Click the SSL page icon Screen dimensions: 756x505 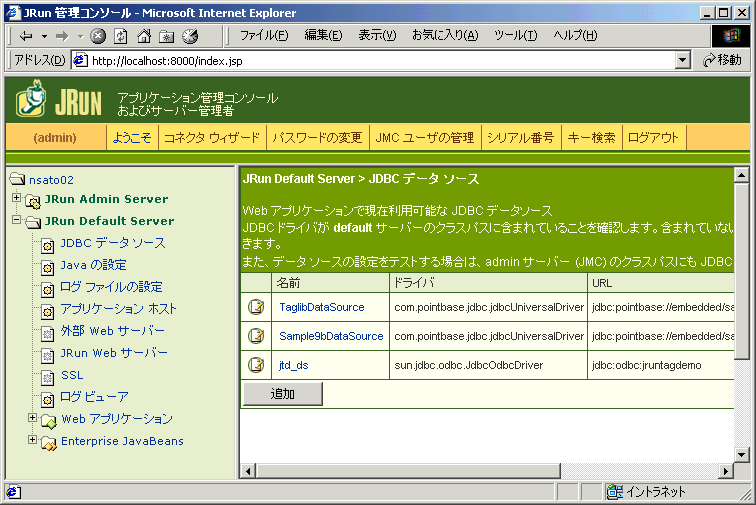(x=47, y=378)
